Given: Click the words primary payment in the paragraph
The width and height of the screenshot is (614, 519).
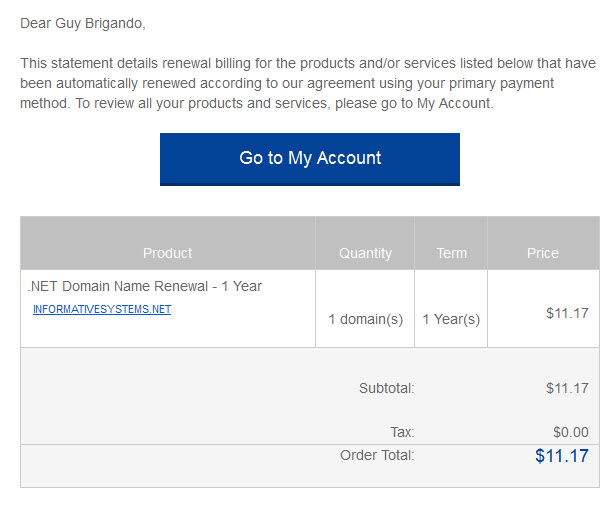Looking at the screenshot, I should pos(501,83).
